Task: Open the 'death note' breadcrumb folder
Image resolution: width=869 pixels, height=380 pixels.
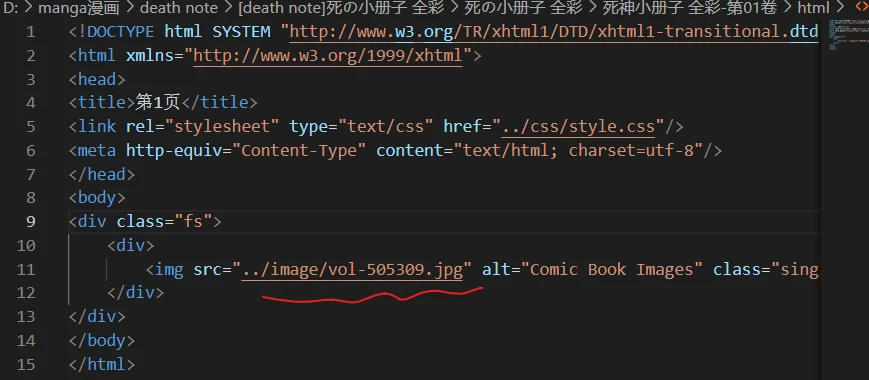Action: 178,8
